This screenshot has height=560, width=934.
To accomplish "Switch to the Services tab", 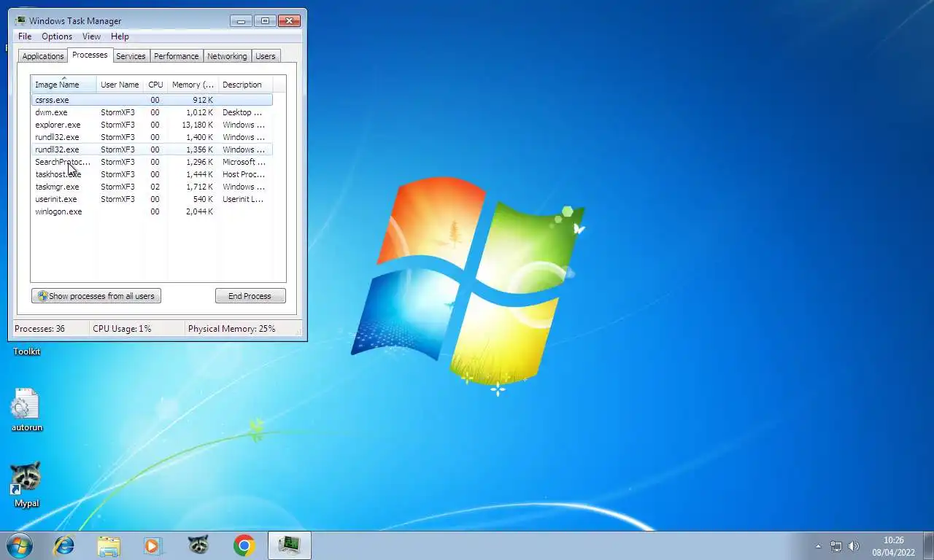I will point(131,56).
